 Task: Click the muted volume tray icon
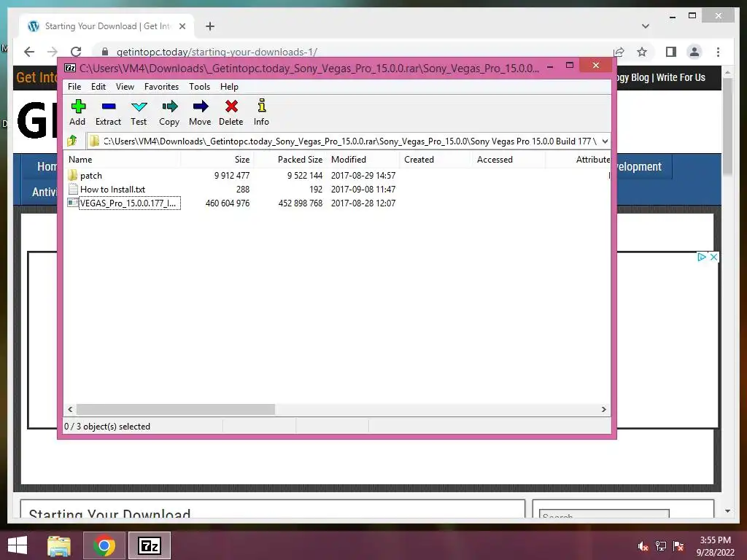tap(643, 546)
